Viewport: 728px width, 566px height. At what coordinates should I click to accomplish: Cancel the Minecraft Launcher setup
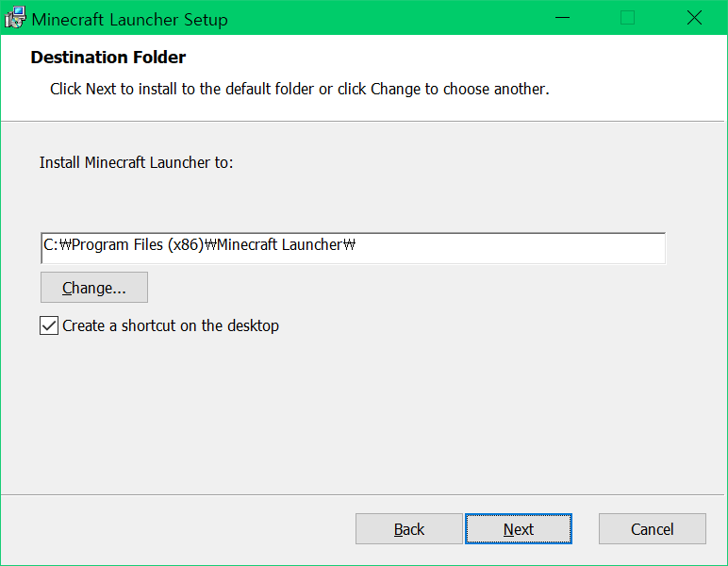653,529
